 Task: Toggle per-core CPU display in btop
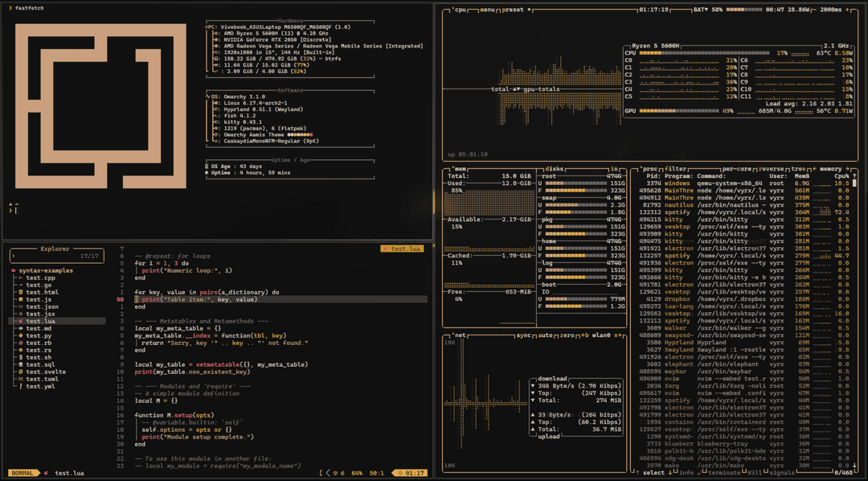[x=736, y=169]
